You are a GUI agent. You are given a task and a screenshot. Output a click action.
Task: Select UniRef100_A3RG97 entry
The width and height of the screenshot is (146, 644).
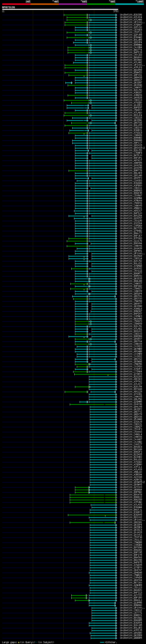pos(131,93)
